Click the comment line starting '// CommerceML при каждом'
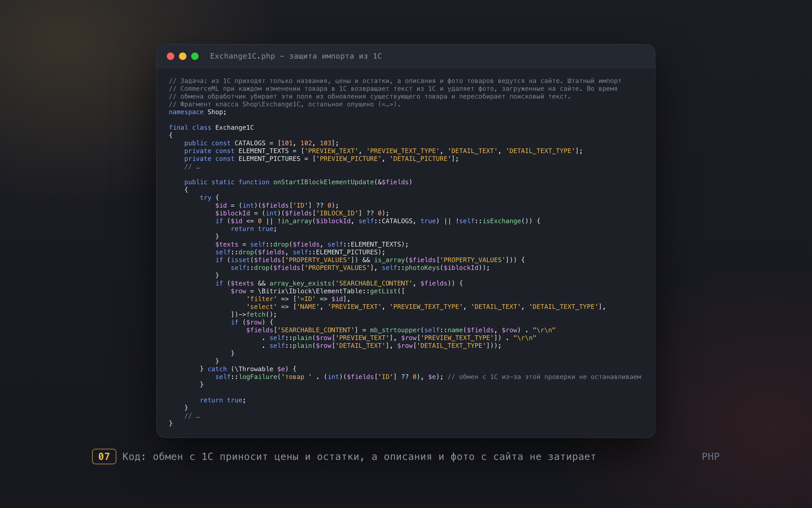The width and height of the screenshot is (812, 508). pyautogui.click(x=393, y=89)
